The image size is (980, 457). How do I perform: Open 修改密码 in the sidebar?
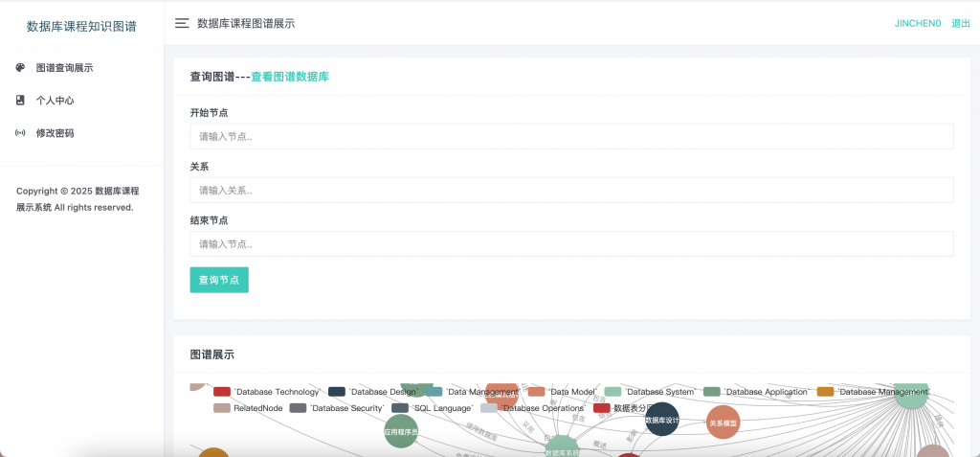55,133
